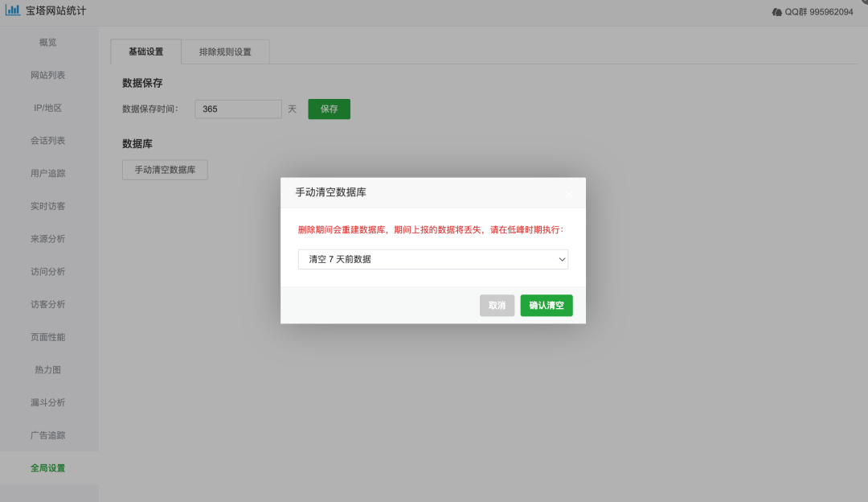Click the 数据保存时间 input field showing 365

tap(238, 109)
